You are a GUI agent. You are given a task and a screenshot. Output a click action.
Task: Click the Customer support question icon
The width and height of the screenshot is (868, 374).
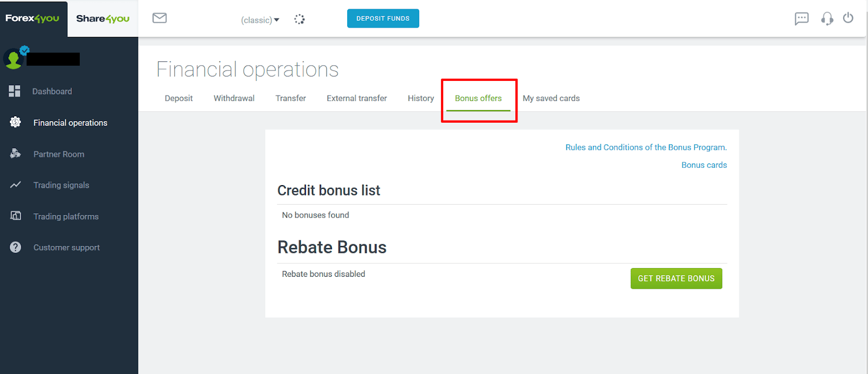(x=15, y=247)
